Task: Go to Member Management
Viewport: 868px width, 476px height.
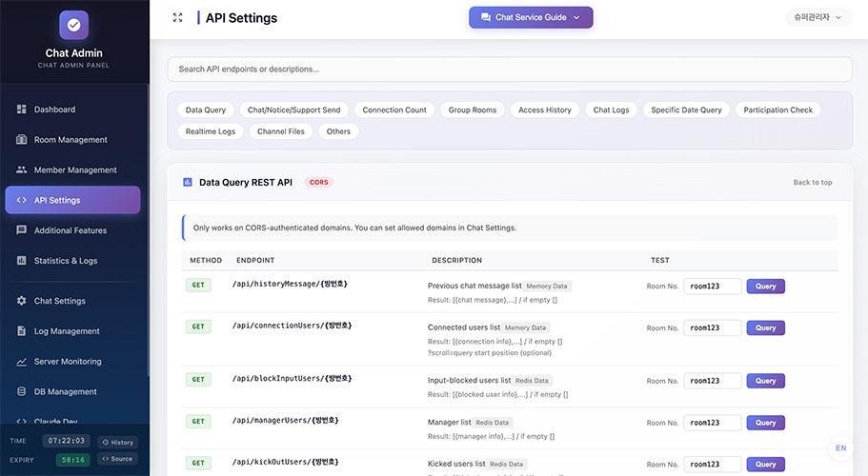Action: pos(72,169)
